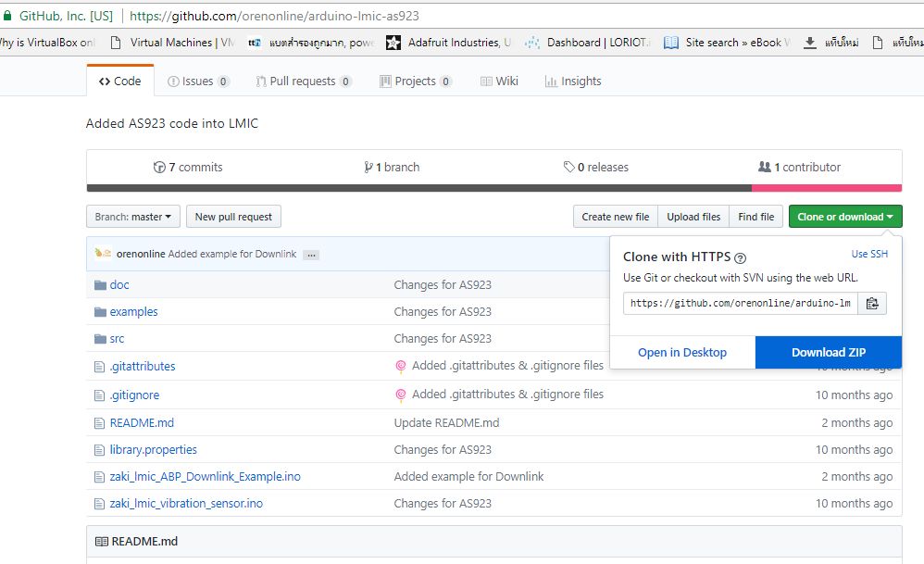This screenshot has height=564, width=924.
Task: Click the src folder icon
Action: [100, 339]
